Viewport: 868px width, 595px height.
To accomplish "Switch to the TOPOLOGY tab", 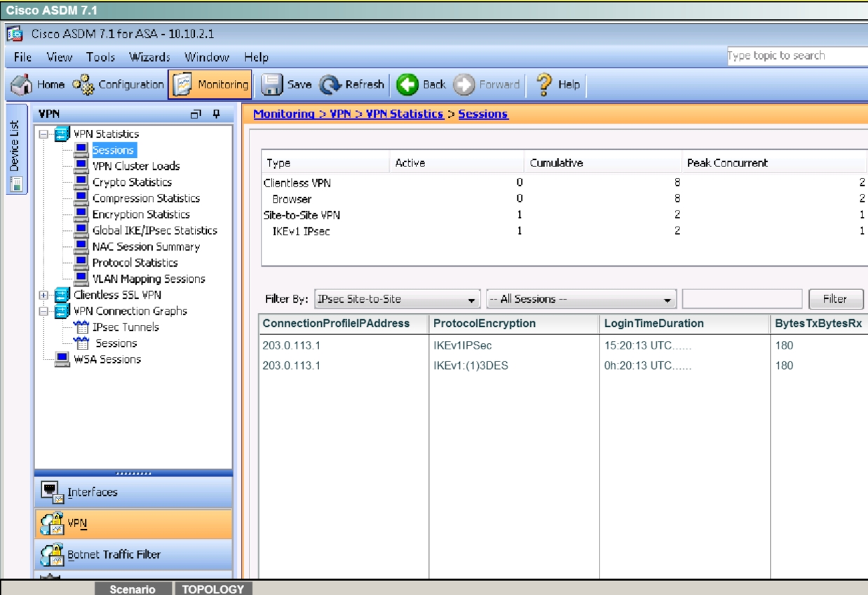I will click(213, 589).
